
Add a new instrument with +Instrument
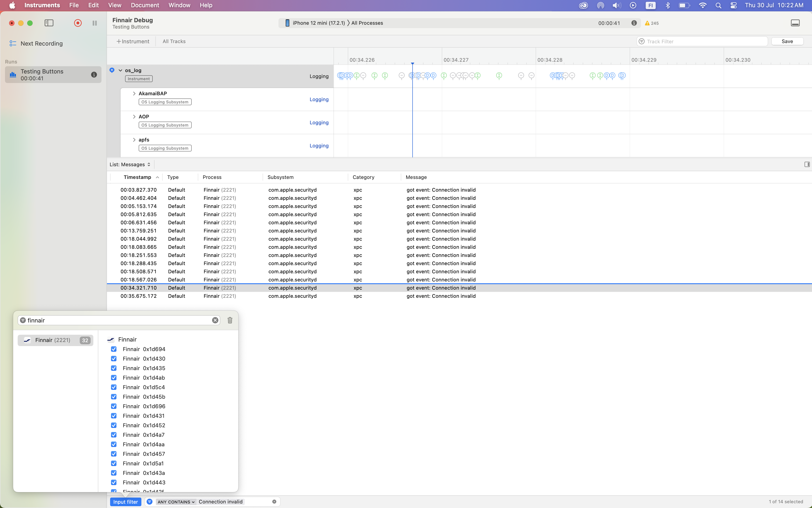133,41
